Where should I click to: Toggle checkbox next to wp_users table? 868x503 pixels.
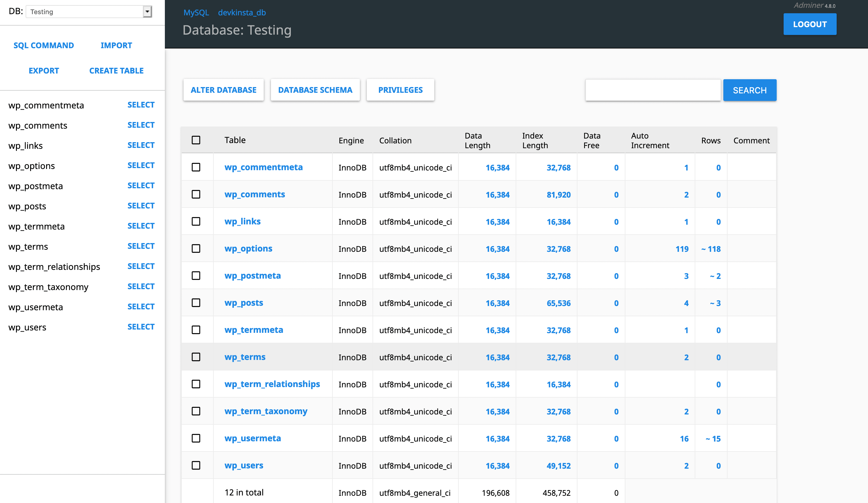tap(196, 465)
